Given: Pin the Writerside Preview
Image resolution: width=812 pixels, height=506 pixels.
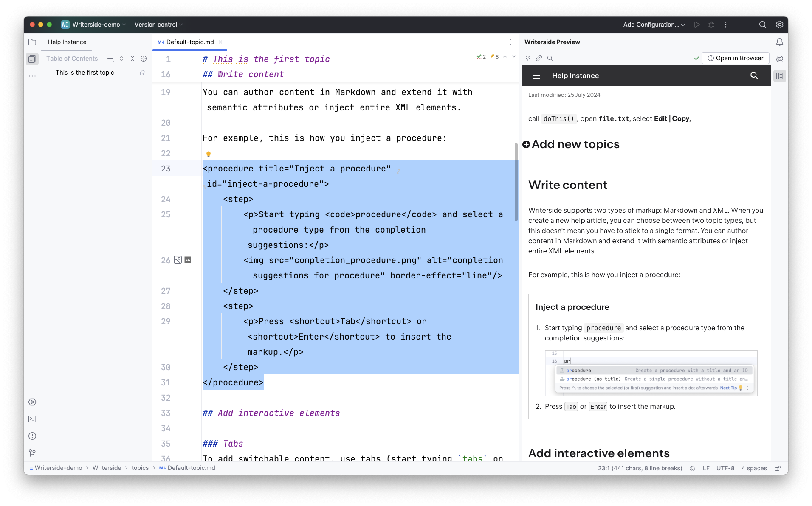Looking at the screenshot, I should [x=527, y=58].
